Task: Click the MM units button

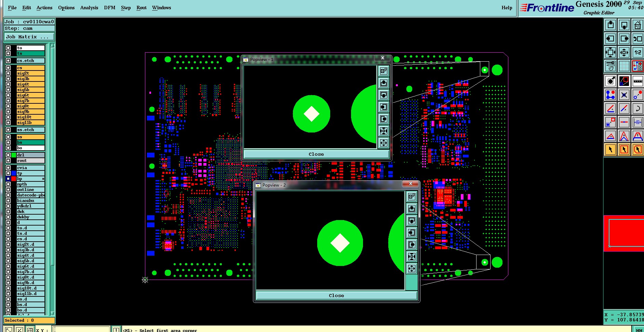Action: pyautogui.click(x=639, y=330)
